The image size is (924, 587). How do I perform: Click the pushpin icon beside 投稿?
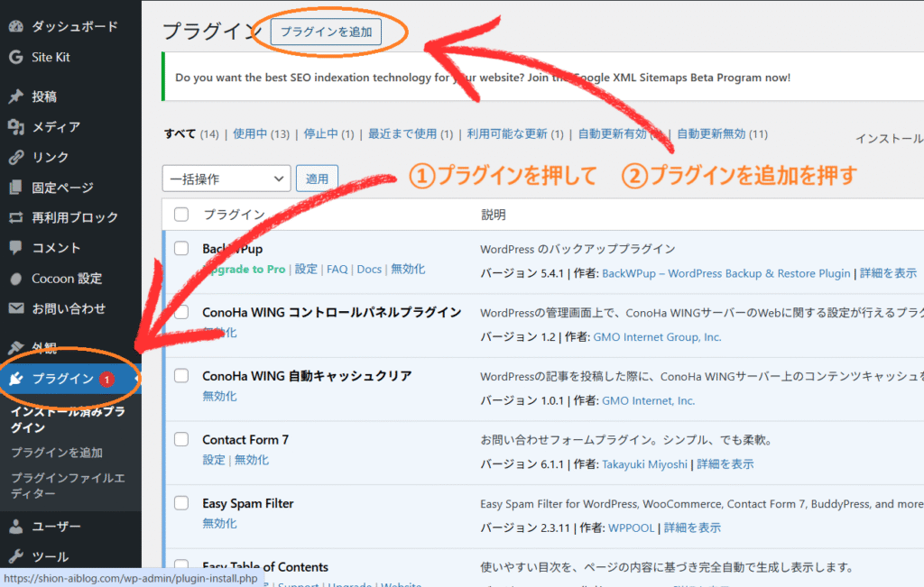[x=16, y=96]
